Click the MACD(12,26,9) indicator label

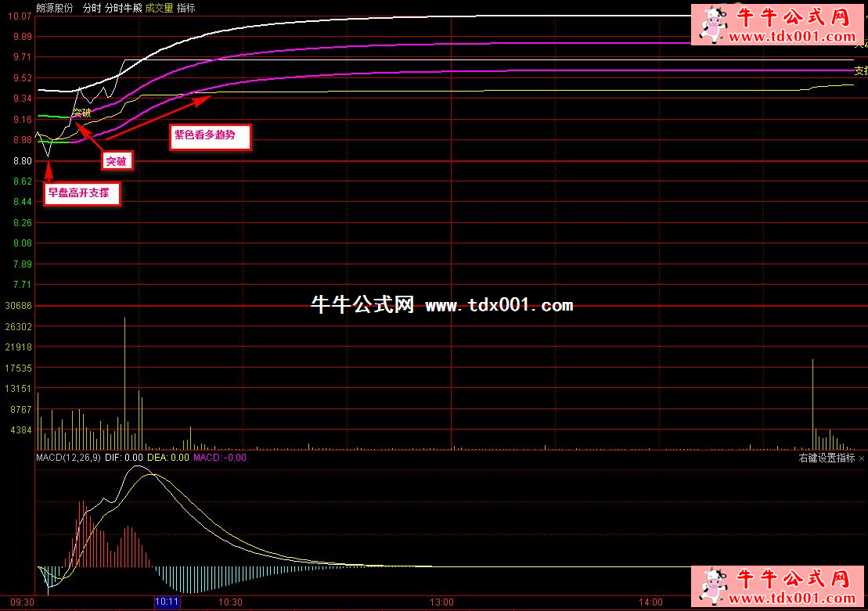(68, 458)
